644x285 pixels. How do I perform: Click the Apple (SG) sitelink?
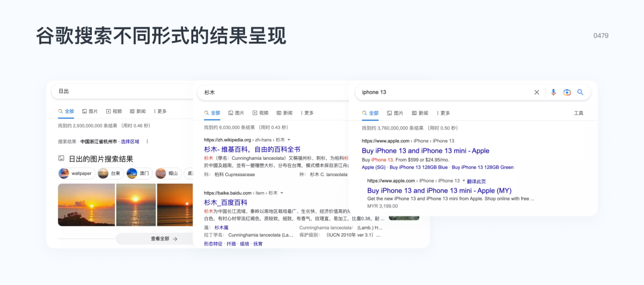(374, 167)
